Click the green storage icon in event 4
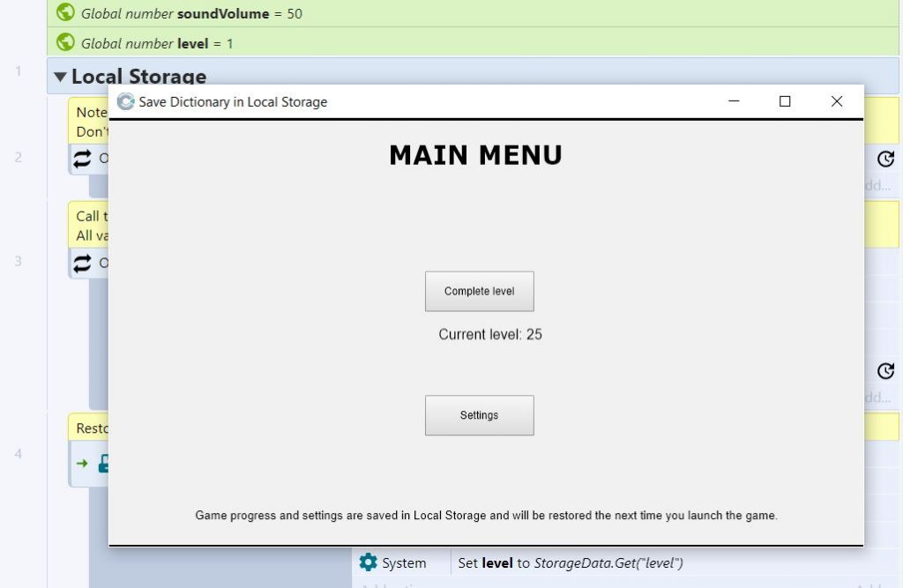This screenshot has width=903, height=588. tap(103, 463)
